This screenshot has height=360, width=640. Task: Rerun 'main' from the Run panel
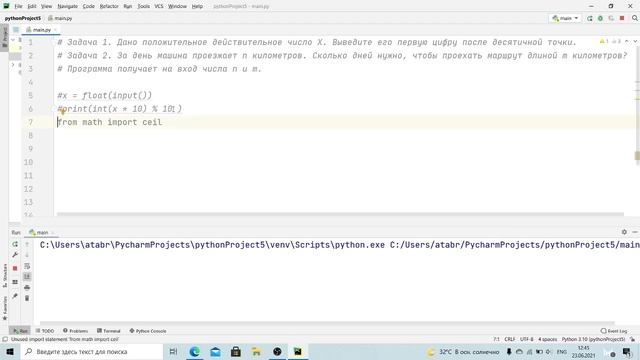(x=15, y=244)
